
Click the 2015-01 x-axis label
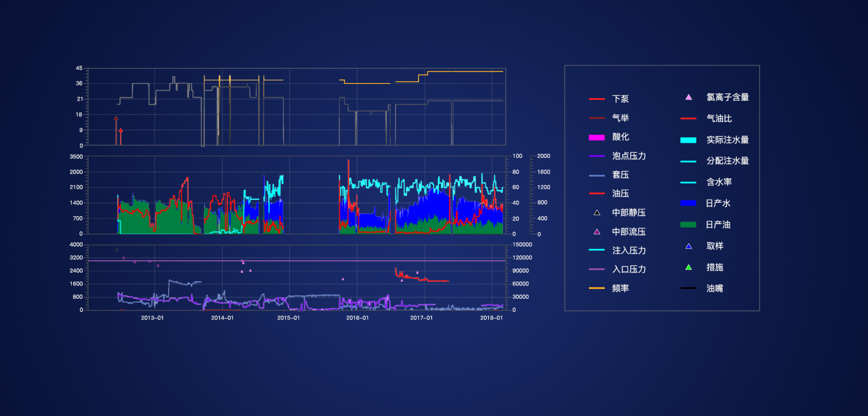tap(289, 318)
